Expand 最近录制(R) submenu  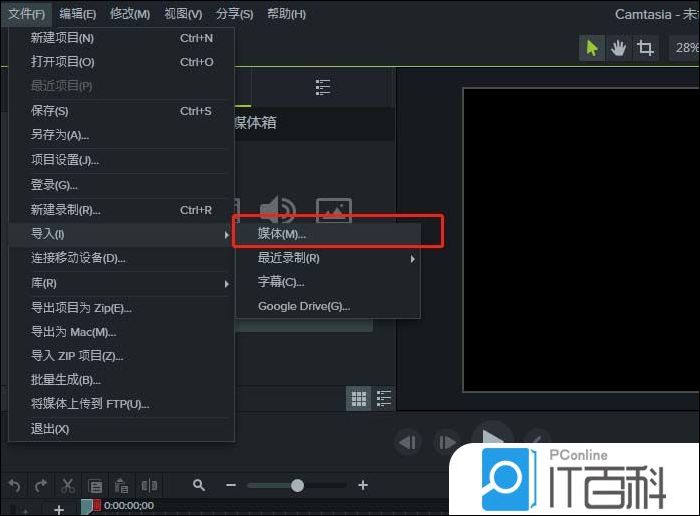pos(328,258)
